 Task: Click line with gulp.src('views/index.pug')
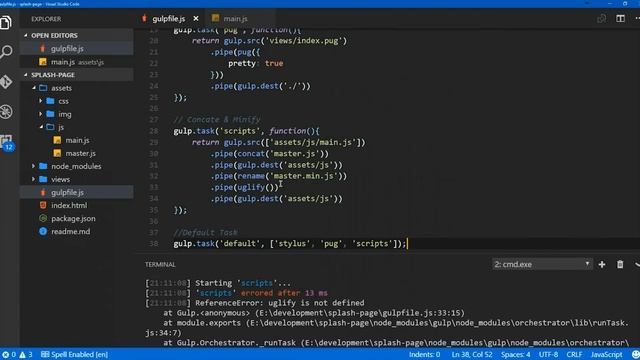pyautogui.click(x=269, y=41)
